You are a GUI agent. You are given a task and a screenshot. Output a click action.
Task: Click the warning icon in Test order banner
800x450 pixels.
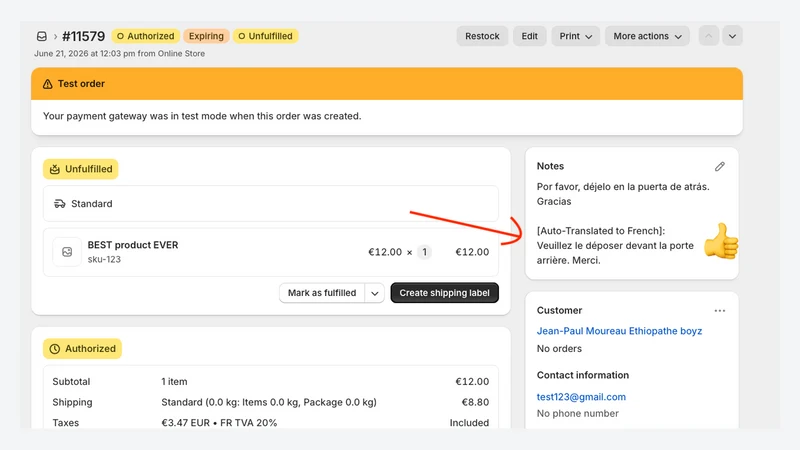(47, 84)
